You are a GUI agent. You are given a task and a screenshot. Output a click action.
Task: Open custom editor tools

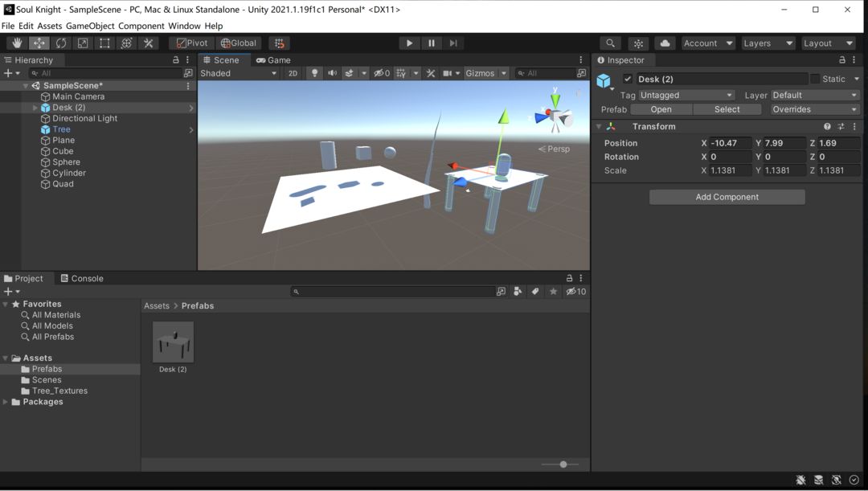tap(149, 43)
